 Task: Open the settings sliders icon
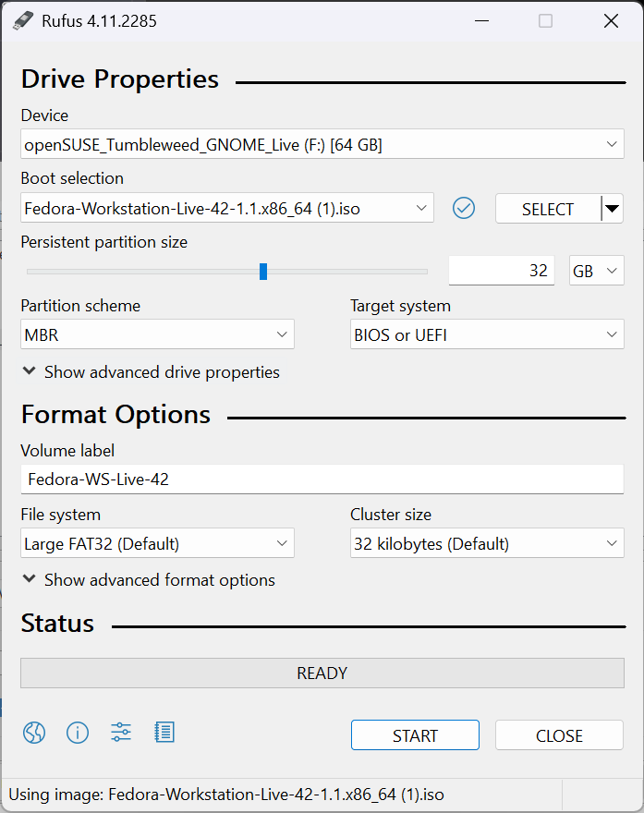121,734
